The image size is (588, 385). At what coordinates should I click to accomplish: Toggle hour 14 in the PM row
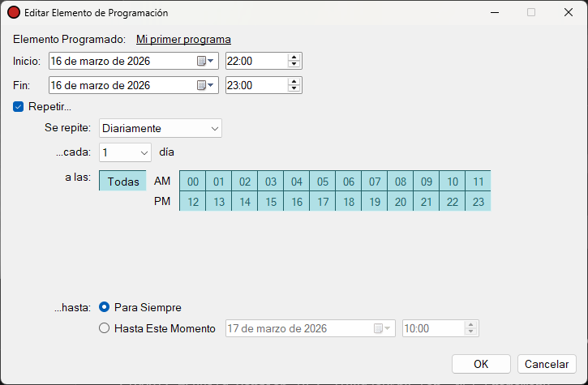coord(244,201)
